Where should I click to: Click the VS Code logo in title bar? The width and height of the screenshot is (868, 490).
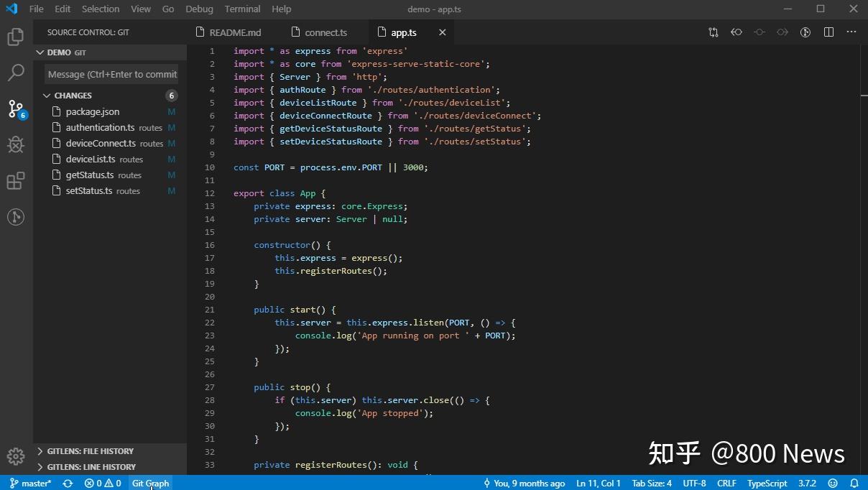(x=11, y=9)
